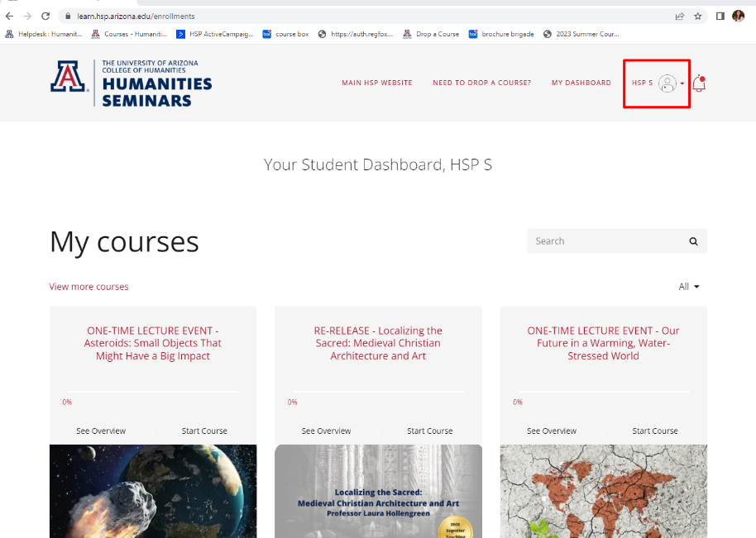Click the Your Student Dashboard heading

[x=378, y=164]
